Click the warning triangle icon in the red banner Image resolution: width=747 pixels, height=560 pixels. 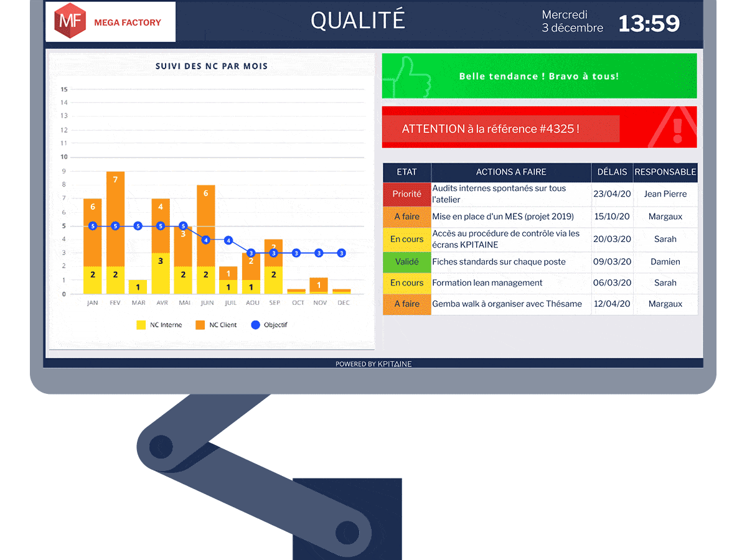[677, 128]
